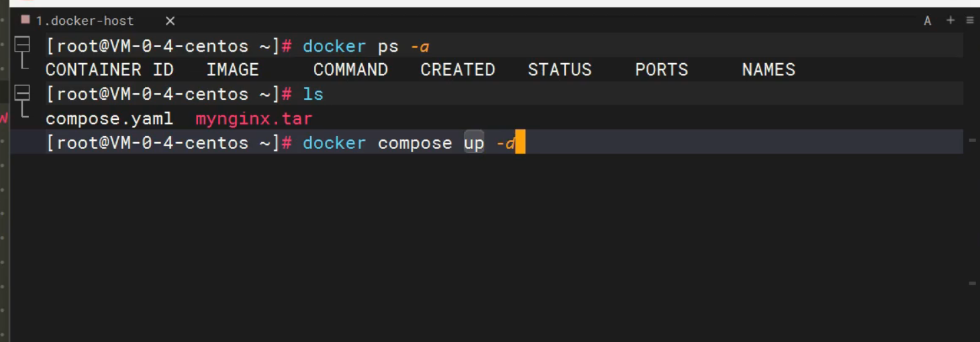Click the CONTAINER ID column header

click(x=109, y=70)
